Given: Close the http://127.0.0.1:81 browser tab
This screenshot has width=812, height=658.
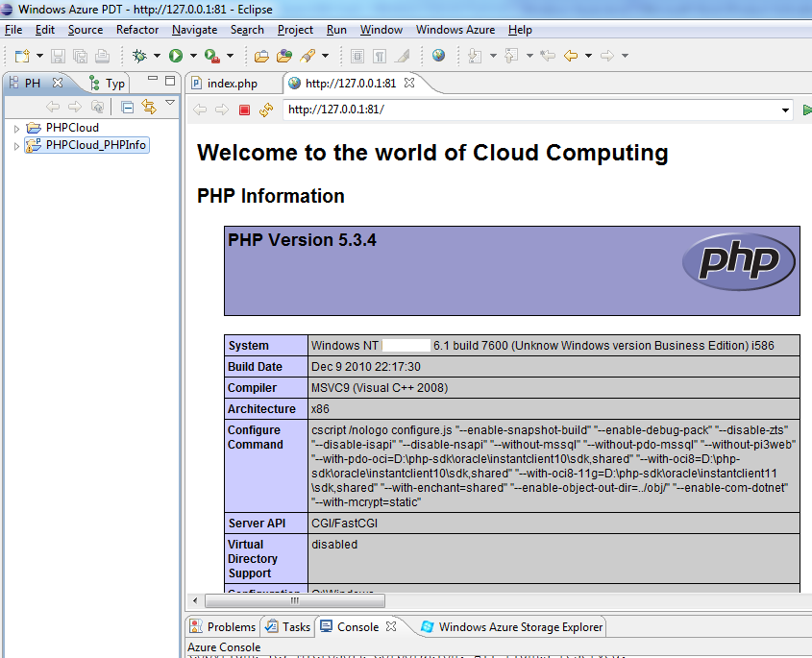Looking at the screenshot, I should point(409,83).
